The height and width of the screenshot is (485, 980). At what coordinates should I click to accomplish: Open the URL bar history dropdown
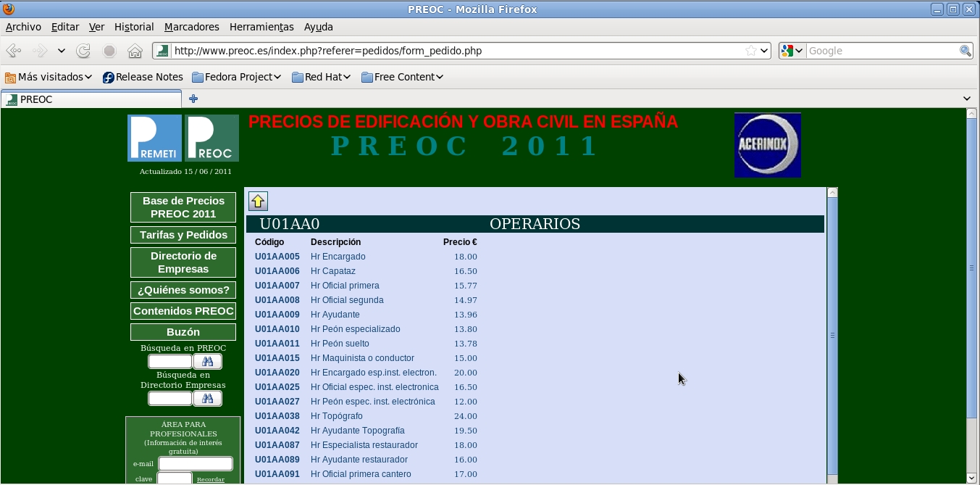[x=764, y=51]
